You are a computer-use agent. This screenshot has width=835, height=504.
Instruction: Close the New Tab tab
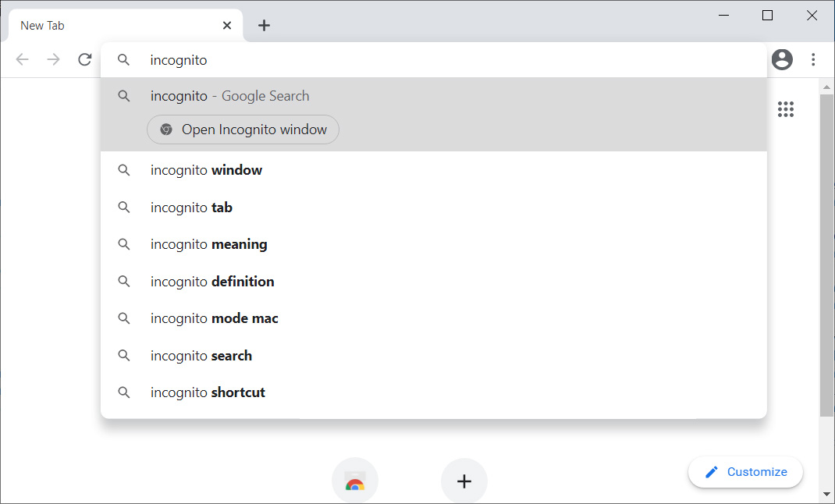[227, 26]
